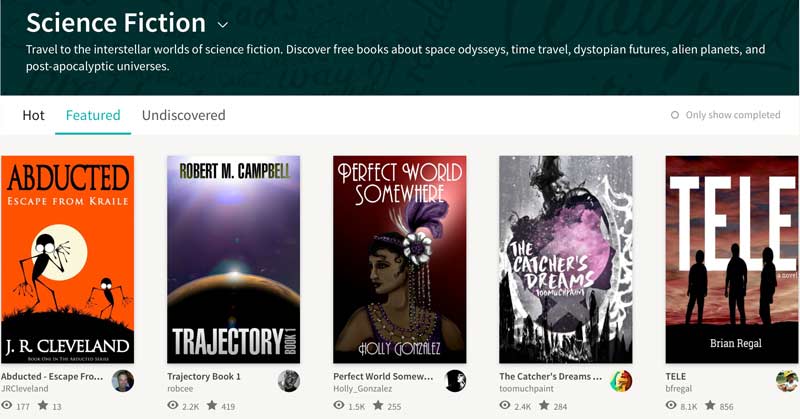Image resolution: width=800 pixels, height=419 pixels.
Task: Click bfregal's avatar icon
Action: [x=787, y=381]
